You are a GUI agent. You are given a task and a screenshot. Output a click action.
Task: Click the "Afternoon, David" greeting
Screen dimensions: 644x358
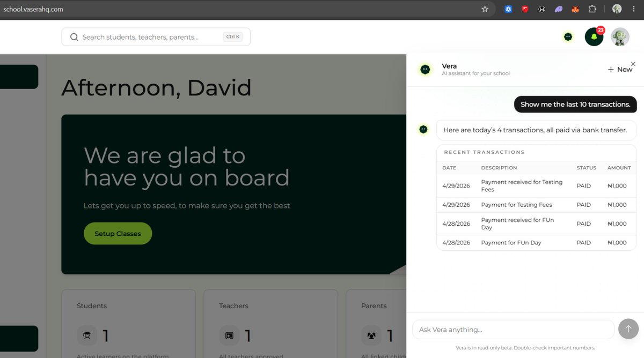157,88
